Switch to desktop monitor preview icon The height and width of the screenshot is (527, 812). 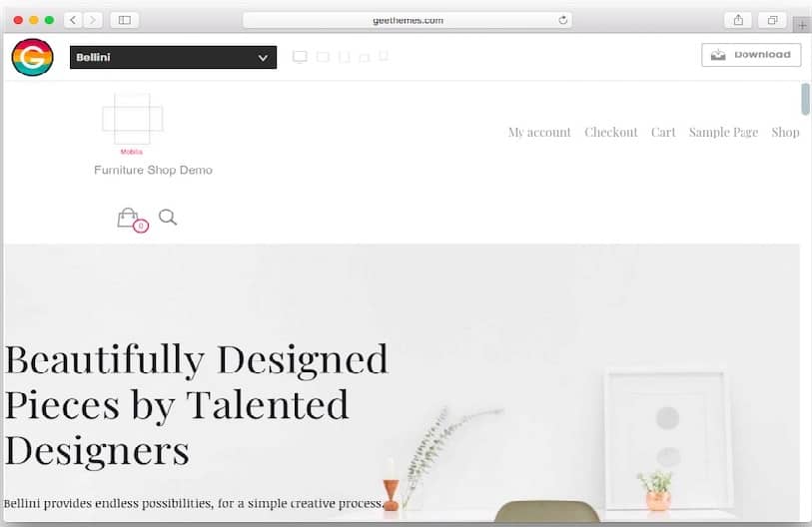pyautogui.click(x=300, y=57)
